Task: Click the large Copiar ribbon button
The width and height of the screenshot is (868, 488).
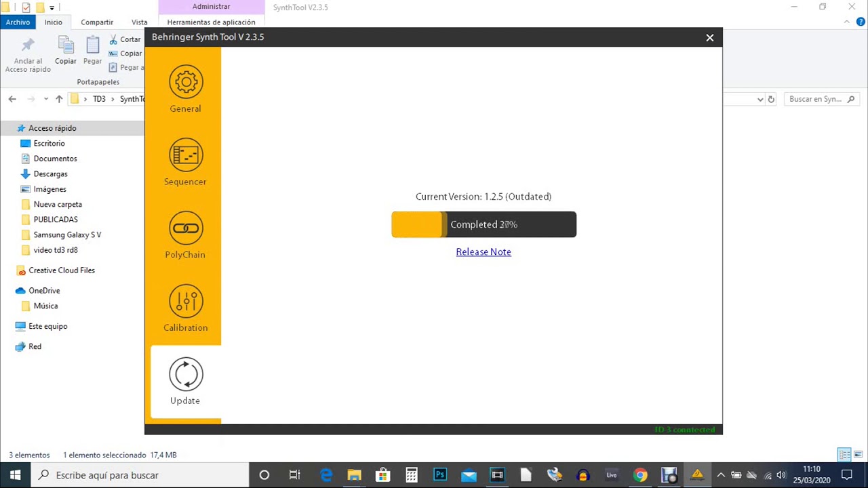Action: [66, 52]
